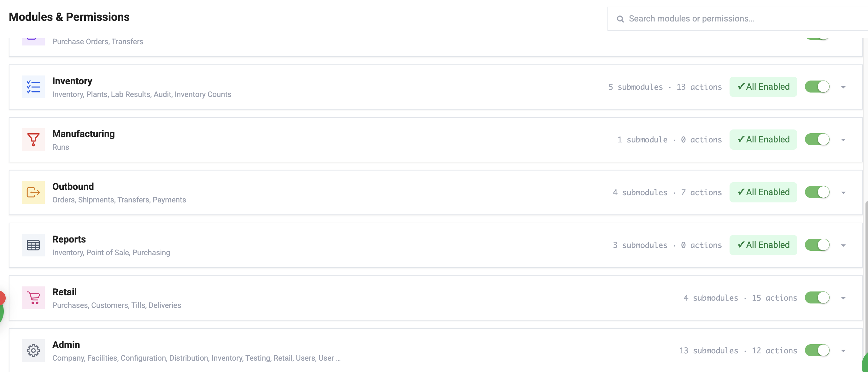Click the Outbound exit-arrow icon
This screenshot has width=868, height=372.
coord(33,192)
